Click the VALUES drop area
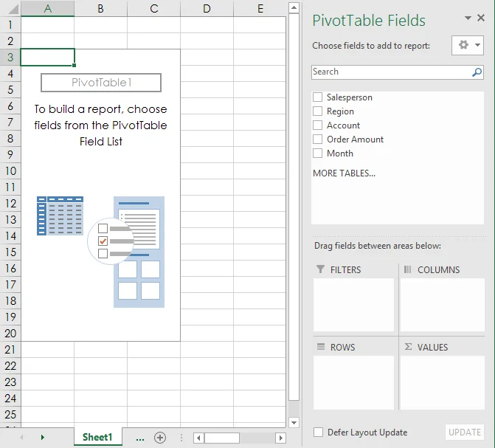This screenshot has height=448, width=495. pyautogui.click(x=443, y=382)
